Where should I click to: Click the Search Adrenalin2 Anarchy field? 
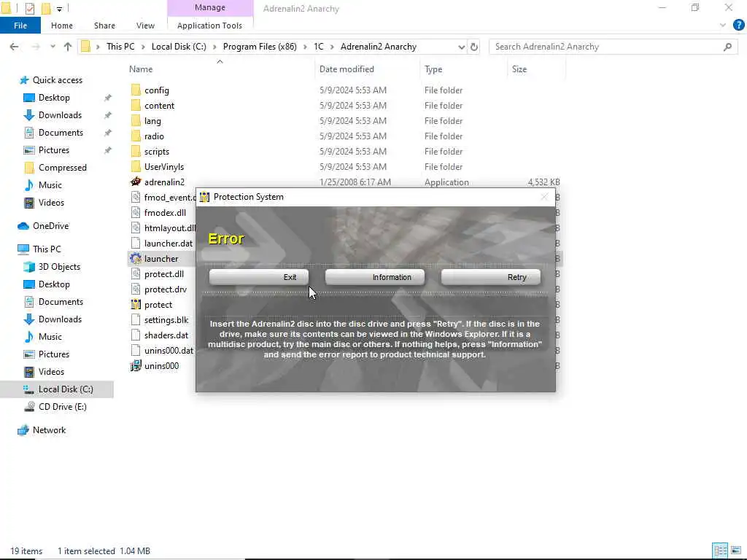pos(606,47)
